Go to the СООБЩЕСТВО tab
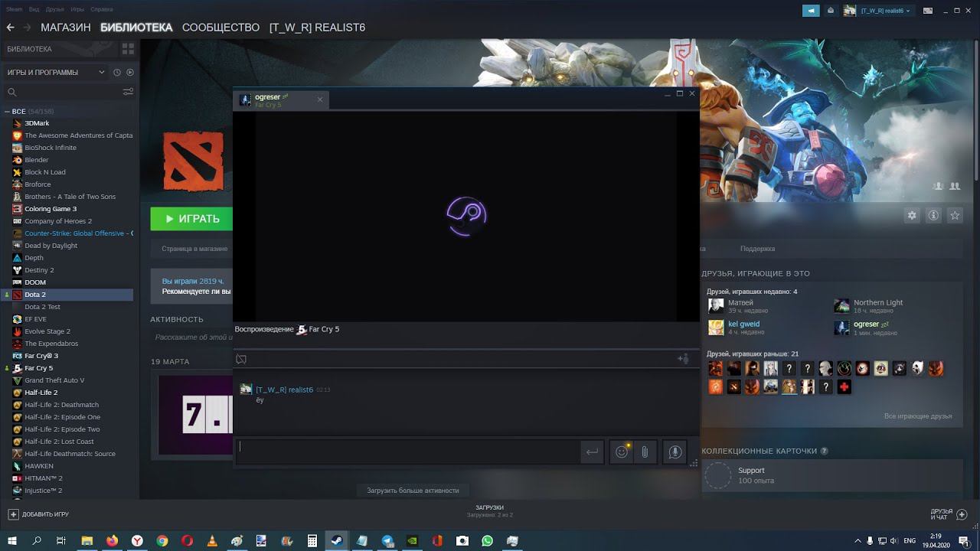The width and height of the screenshot is (980, 551). pyautogui.click(x=220, y=28)
